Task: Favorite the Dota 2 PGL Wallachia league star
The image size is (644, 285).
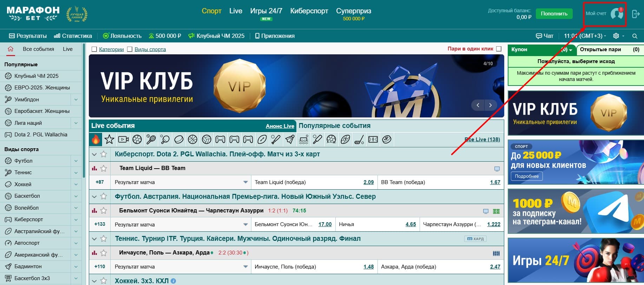Action: click(104, 154)
